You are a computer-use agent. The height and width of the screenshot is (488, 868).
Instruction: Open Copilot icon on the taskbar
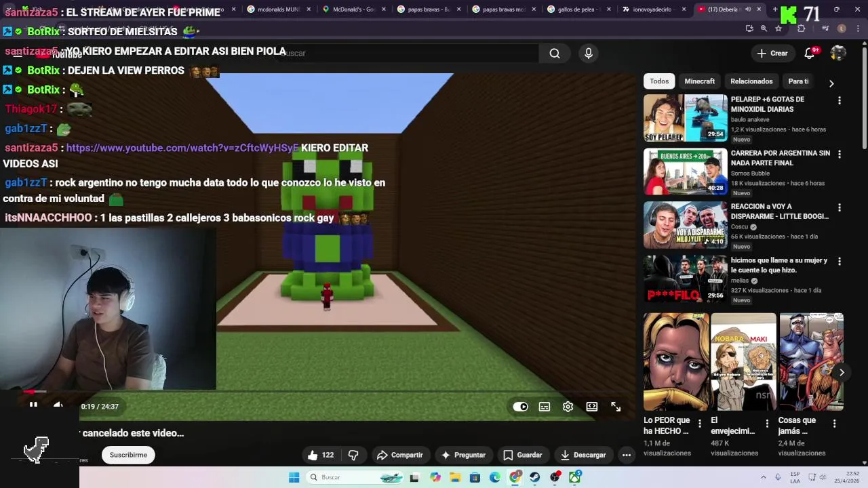(435, 478)
